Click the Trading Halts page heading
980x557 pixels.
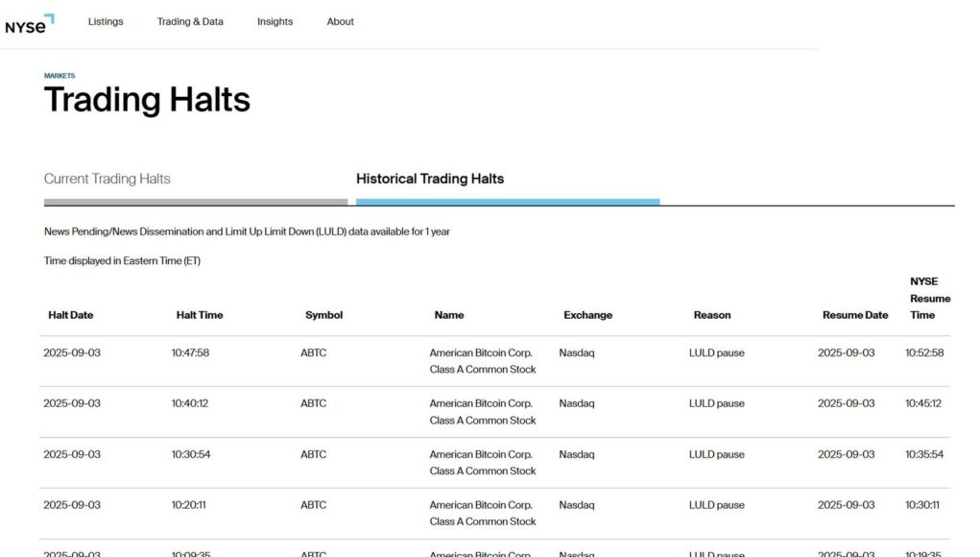pyautogui.click(x=148, y=100)
